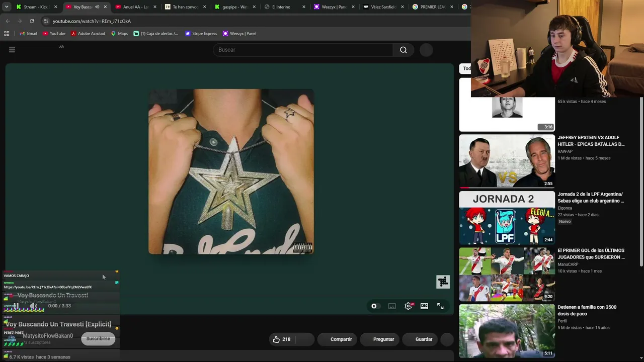Viewport: 644px width, 362px height.
Task: Open the youtu.be link in chat overlay
Action: (48, 287)
